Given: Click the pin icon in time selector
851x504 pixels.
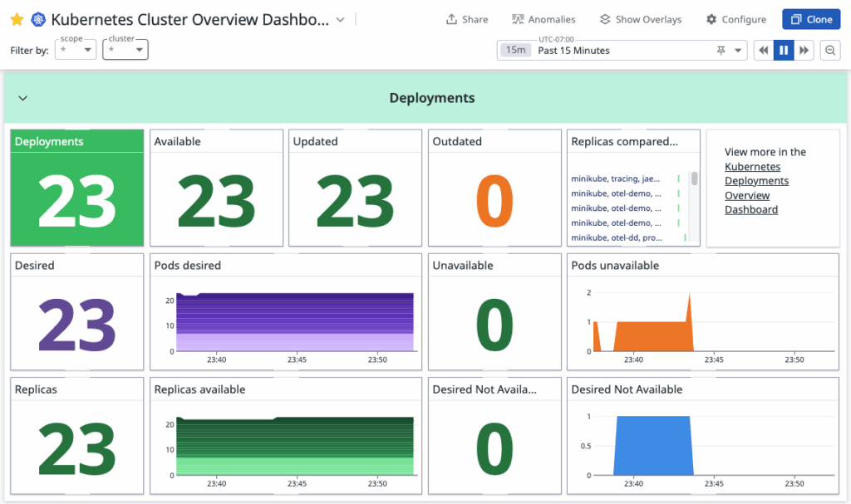Looking at the screenshot, I should (x=721, y=51).
